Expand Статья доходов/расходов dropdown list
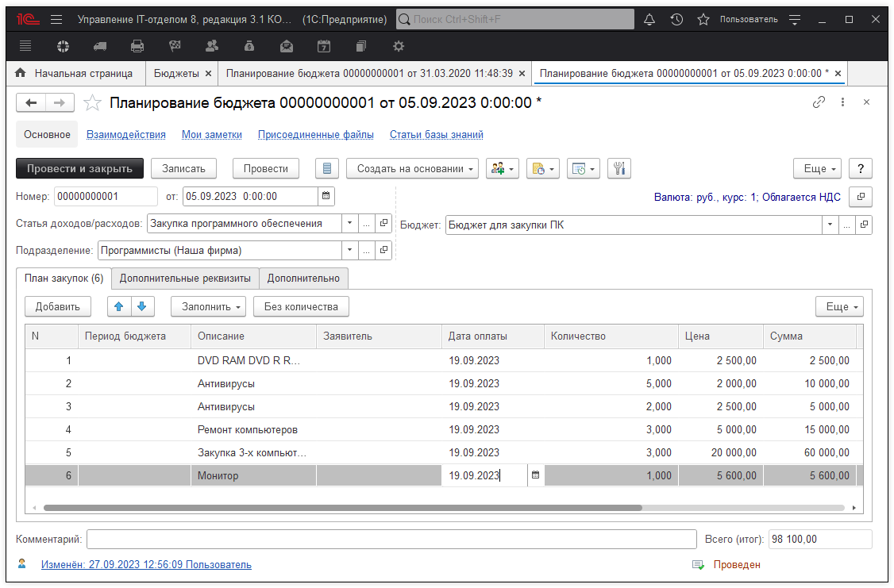 pos(349,224)
